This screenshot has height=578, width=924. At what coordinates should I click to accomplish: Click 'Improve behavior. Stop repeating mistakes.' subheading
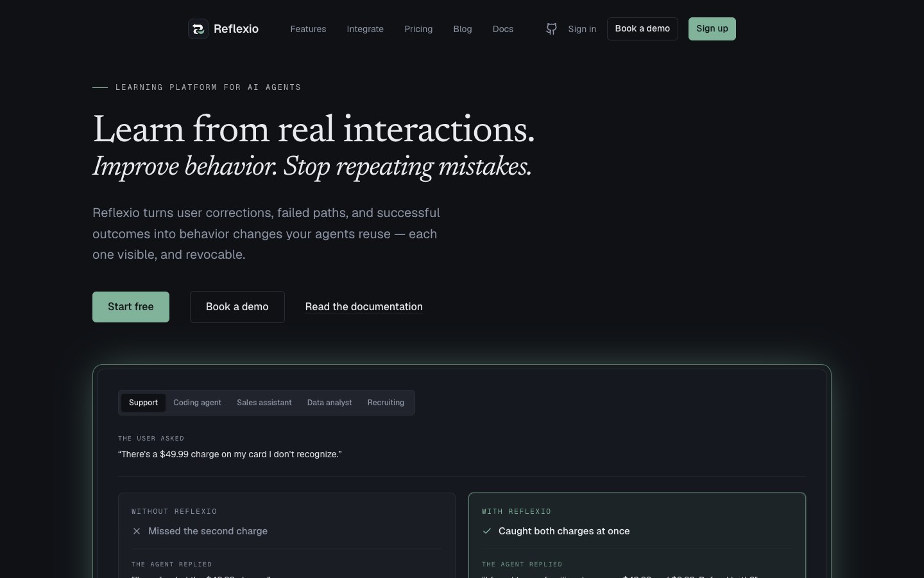pos(312,167)
